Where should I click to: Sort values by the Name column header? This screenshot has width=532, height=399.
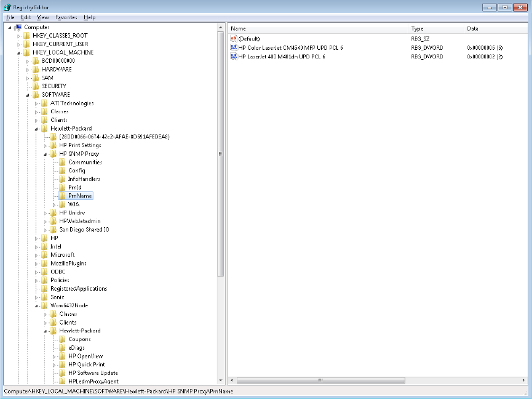(318, 28)
